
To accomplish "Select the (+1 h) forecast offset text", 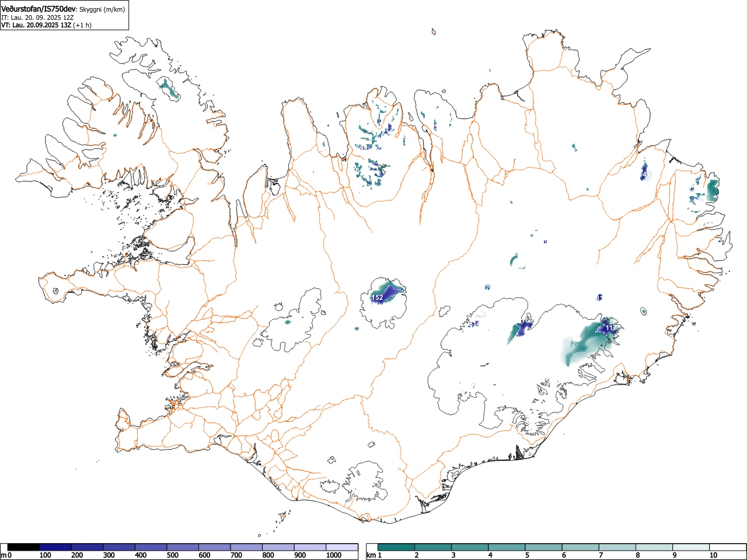I will coord(82,25).
